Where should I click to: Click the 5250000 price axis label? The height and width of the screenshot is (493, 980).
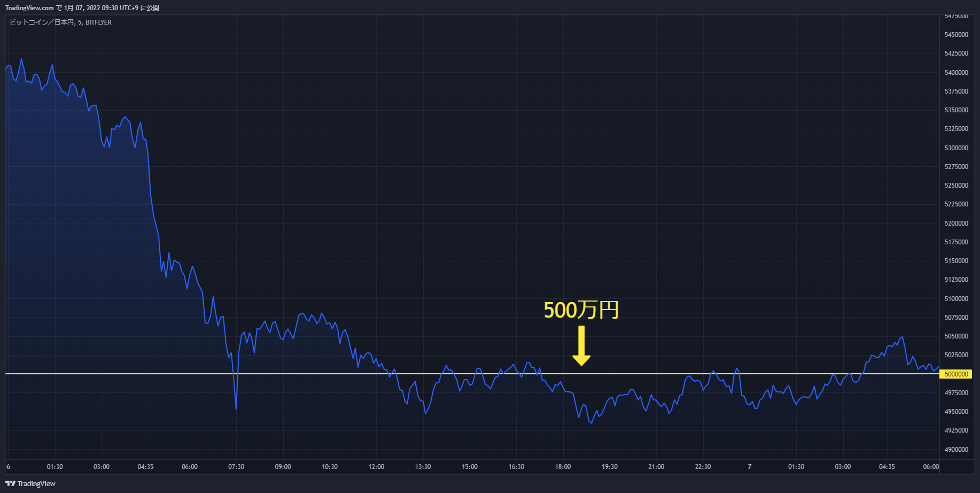[956, 186]
